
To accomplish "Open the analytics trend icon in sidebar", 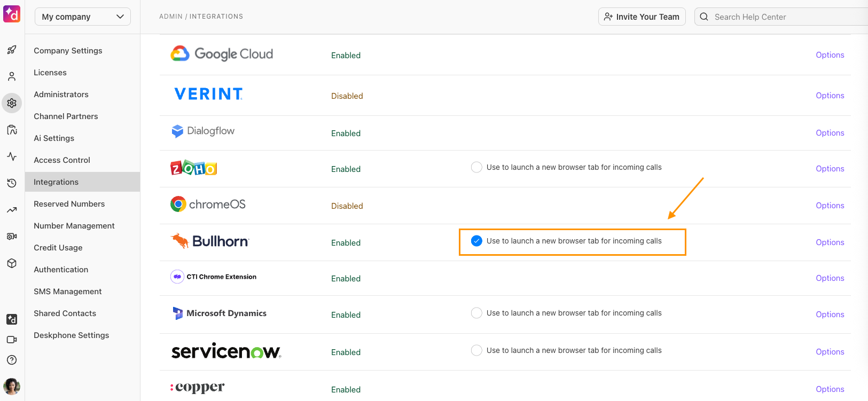I will click(x=12, y=210).
